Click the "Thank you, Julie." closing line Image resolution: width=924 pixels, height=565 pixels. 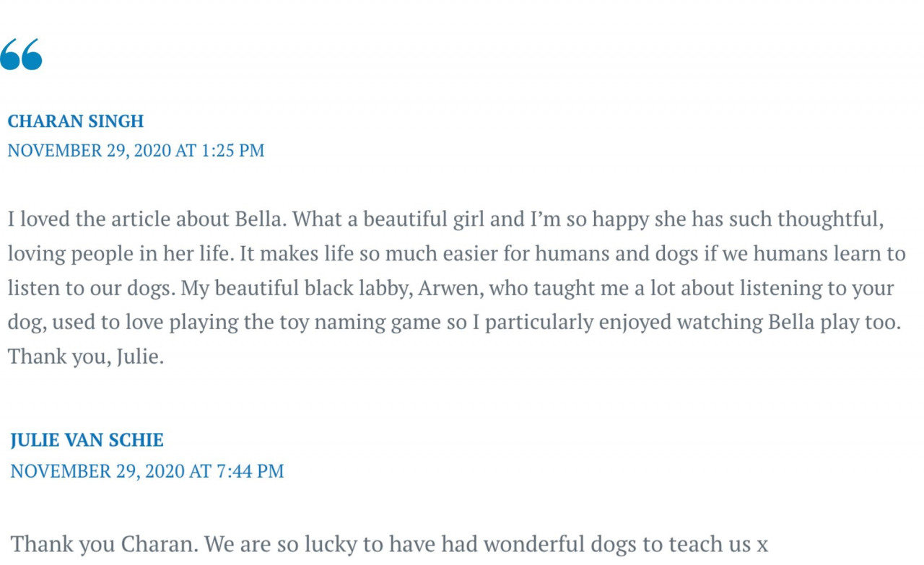coord(86,357)
